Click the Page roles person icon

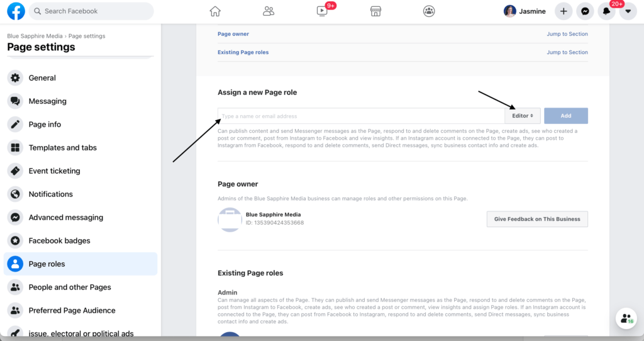(x=15, y=264)
